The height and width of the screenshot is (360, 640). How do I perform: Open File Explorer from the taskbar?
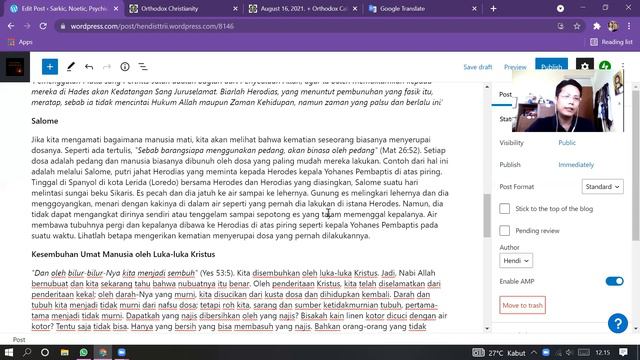point(64,352)
